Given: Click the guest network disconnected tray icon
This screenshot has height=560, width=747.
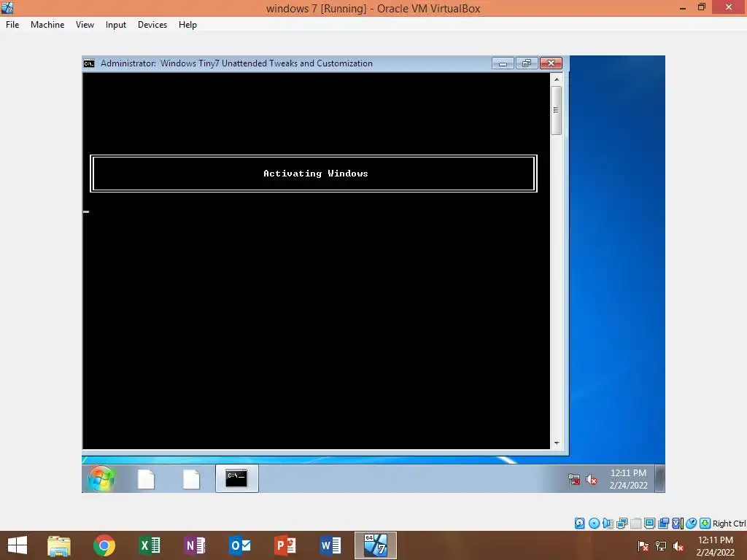Looking at the screenshot, I should (x=574, y=480).
